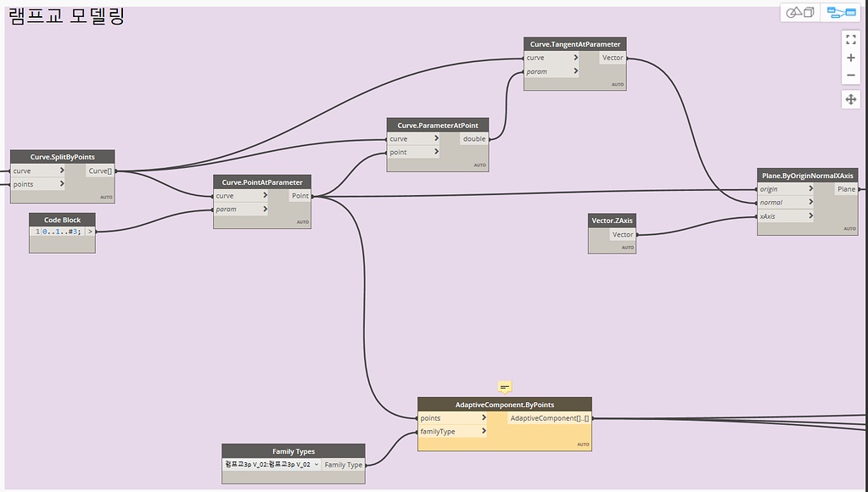
Task: Click the Vector output port on Vector.ZAxis
Action: pyautogui.click(x=623, y=234)
